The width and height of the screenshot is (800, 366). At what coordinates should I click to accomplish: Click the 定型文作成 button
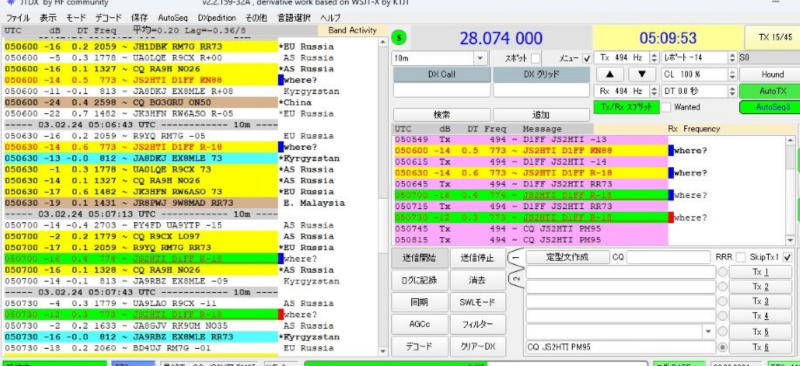(567, 257)
